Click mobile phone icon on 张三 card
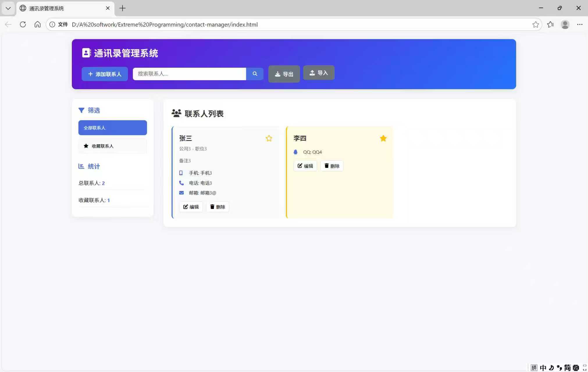This screenshot has height=372, width=588. coord(181,173)
